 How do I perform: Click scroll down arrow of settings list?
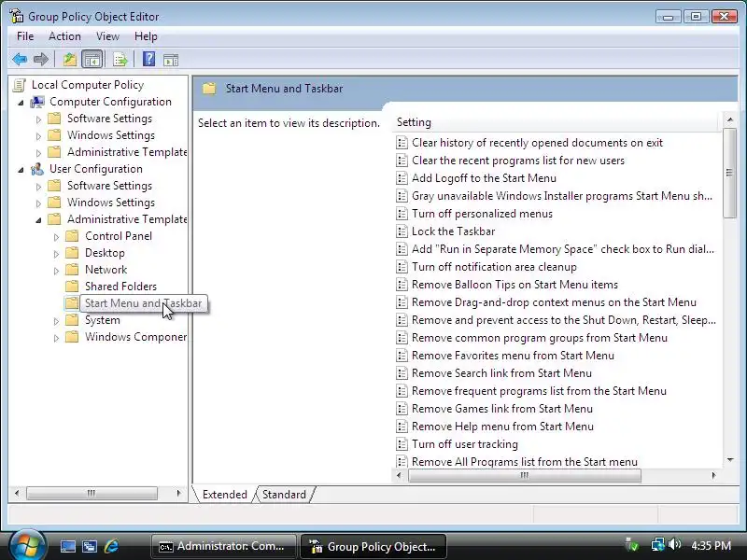[730, 460]
